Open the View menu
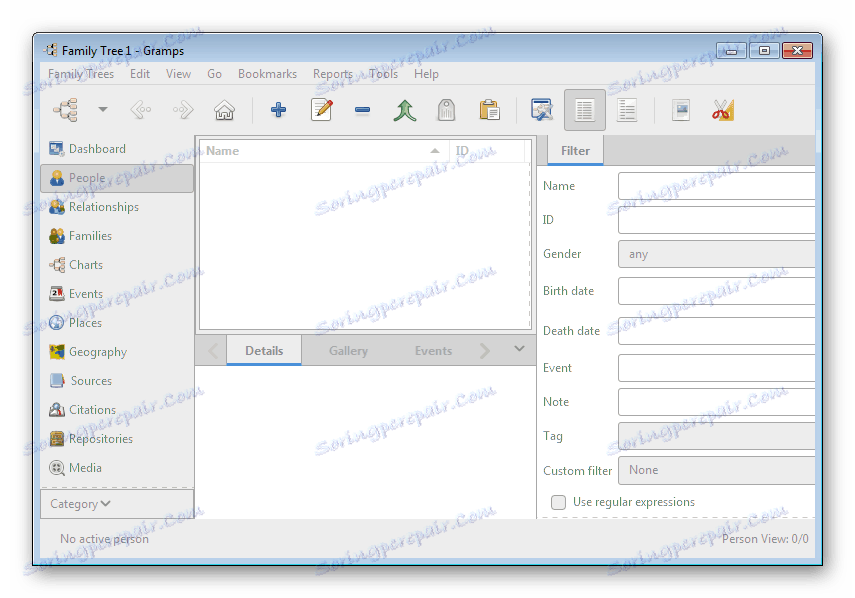Viewport: 855px width, 598px height. click(178, 74)
